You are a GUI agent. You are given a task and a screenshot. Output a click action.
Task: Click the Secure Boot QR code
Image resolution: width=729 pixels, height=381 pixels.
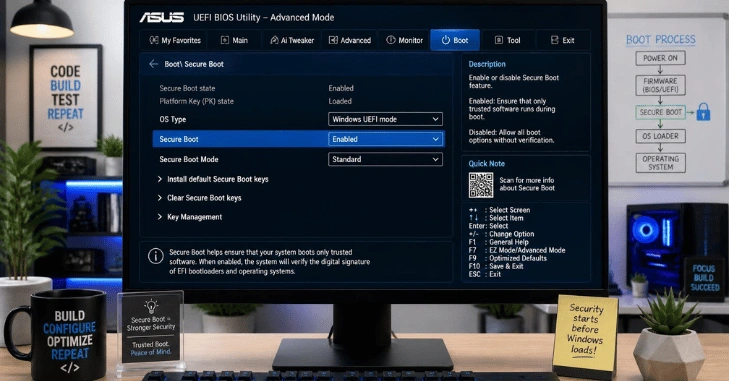(x=481, y=185)
